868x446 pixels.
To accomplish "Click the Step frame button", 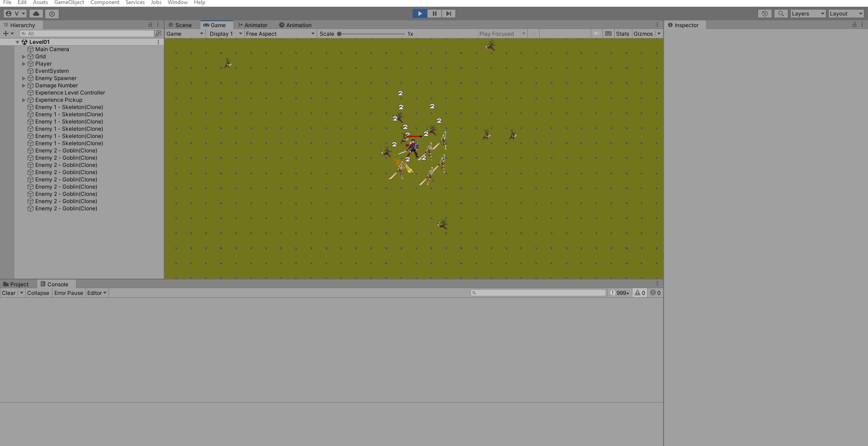I will pyautogui.click(x=448, y=14).
